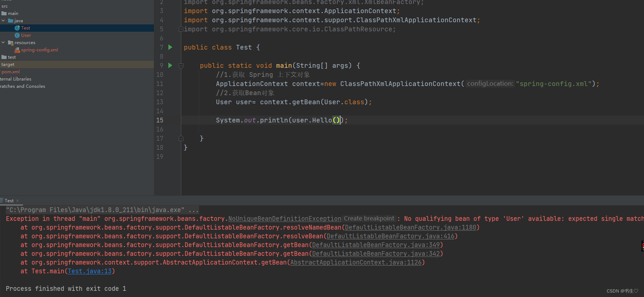Click 'Process finished with exit code 1' text
Image resolution: width=644 pixels, height=297 pixels.
click(x=66, y=289)
